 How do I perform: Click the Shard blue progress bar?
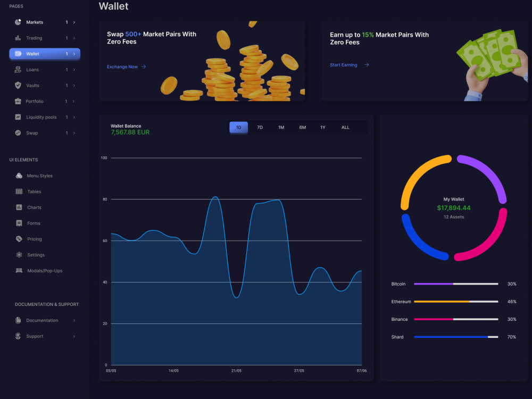tap(451, 337)
